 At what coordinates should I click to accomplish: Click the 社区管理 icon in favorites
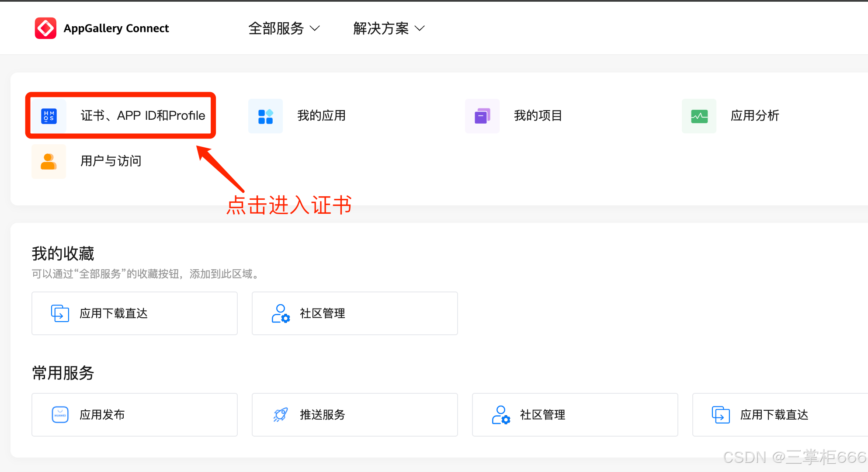click(281, 313)
